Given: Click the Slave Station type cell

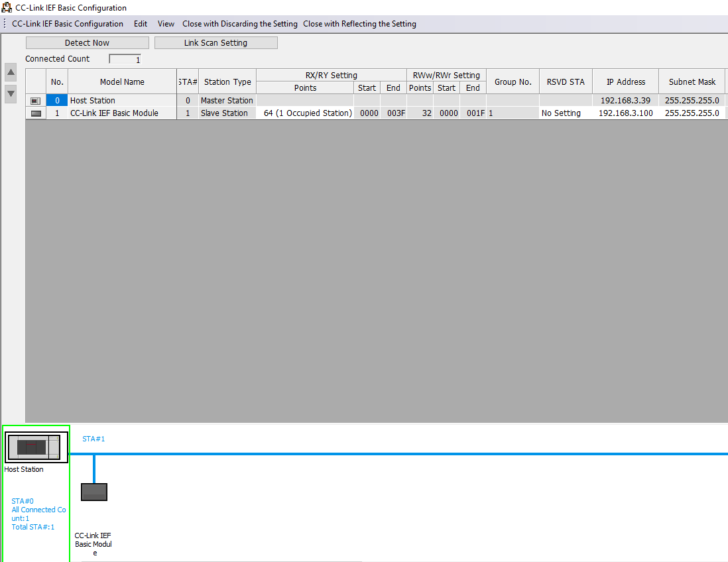Looking at the screenshot, I should 227,113.
